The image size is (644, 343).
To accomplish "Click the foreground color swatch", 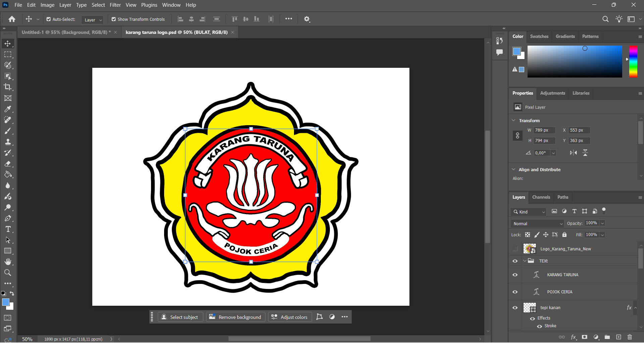I will 5,301.
